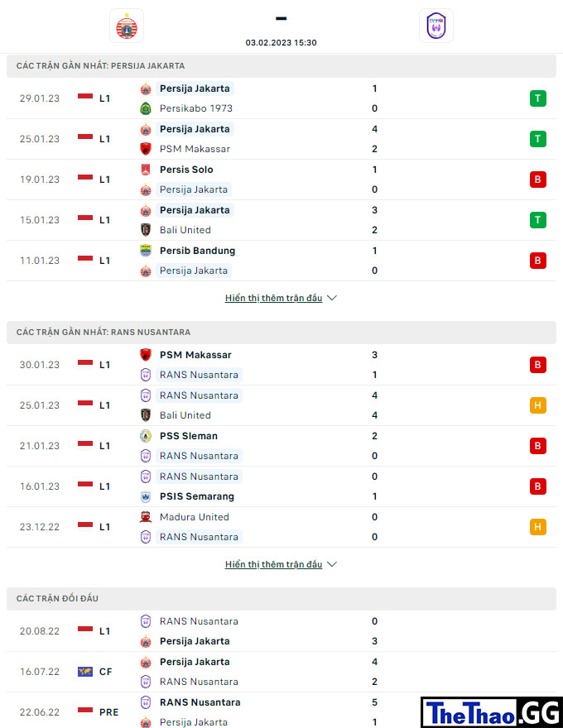Viewport: 563px width, 728px height.
Task: Click the PSS Sleman team logo
Action: click(146, 436)
